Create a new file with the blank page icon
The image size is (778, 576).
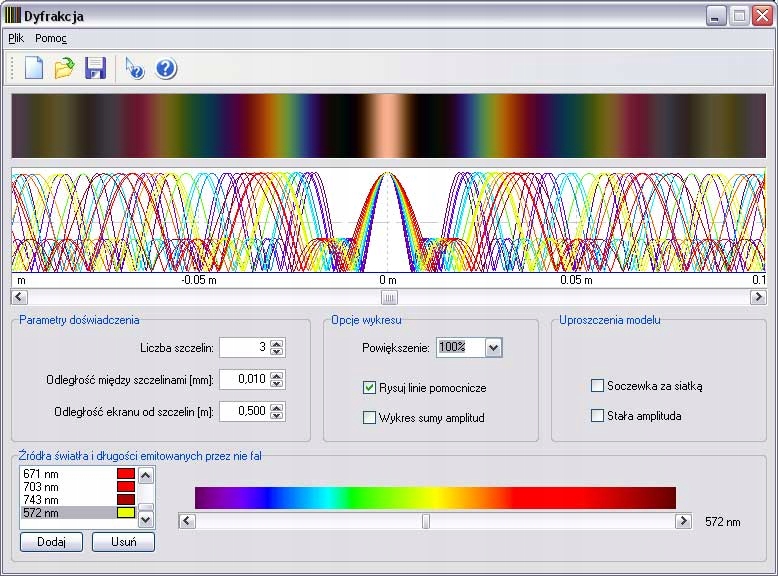click(x=34, y=68)
